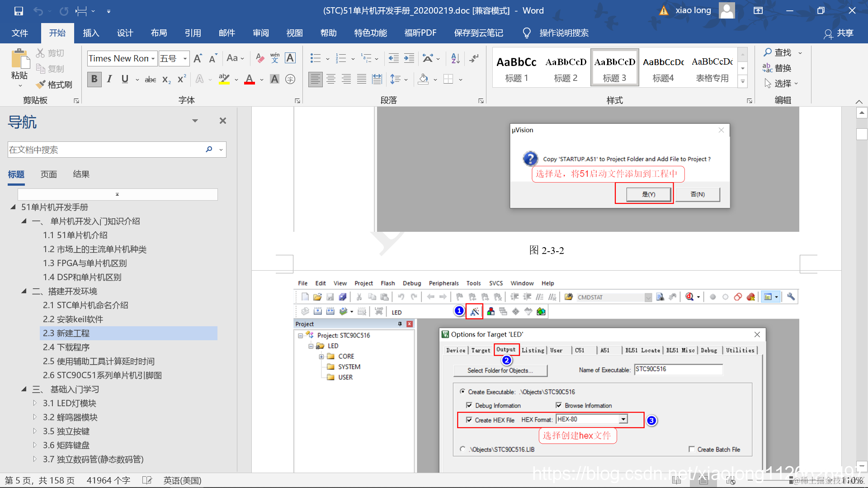This screenshot has height=488, width=868.
Task: Switch to the 页面 navigation tab
Action: (x=49, y=174)
